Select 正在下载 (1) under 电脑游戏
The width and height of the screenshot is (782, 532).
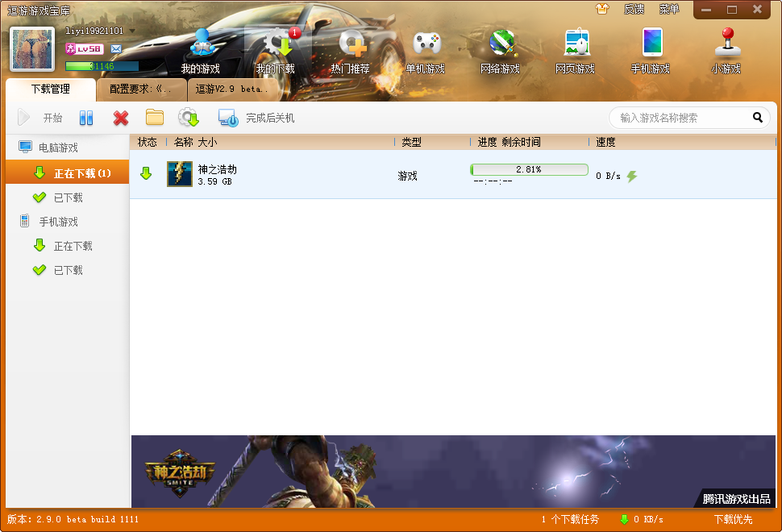pos(68,173)
